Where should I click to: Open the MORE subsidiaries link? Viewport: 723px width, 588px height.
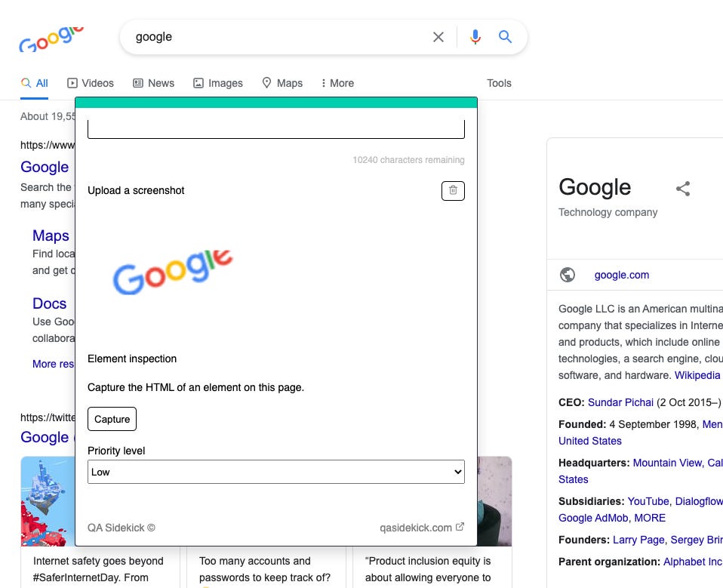coord(650,518)
